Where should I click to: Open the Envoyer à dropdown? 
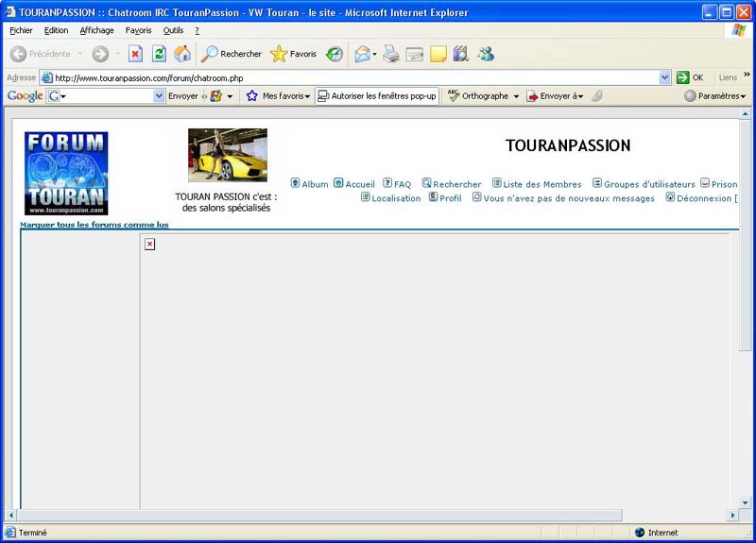pos(580,96)
